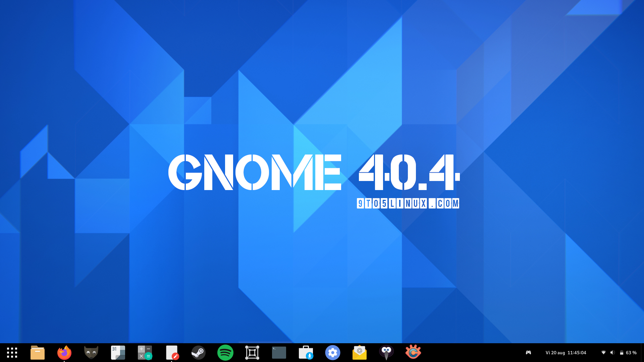644x362 pixels.
Task: Open the Files application
Action: (37, 353)
